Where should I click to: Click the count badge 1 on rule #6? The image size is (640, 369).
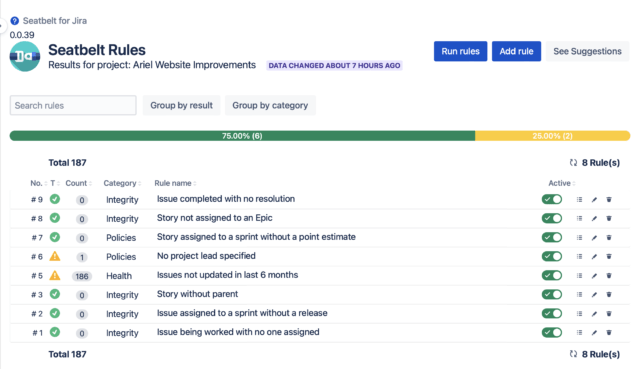[x=82, y=257]
